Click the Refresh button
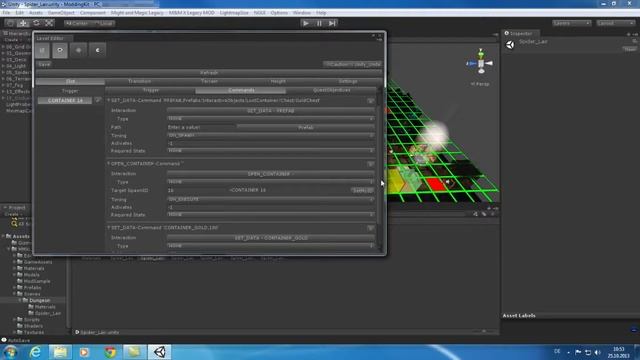The image size is (640, 360). (209, 73)
